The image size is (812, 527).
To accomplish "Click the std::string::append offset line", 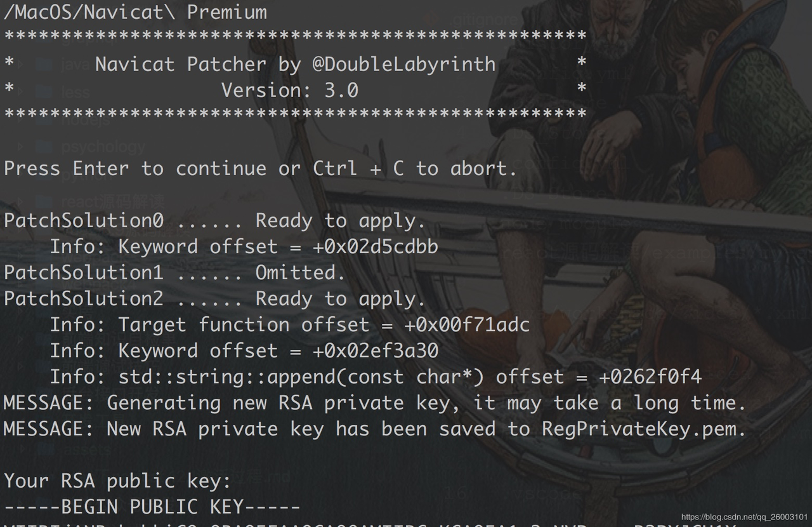I will (x=376, y=377).
